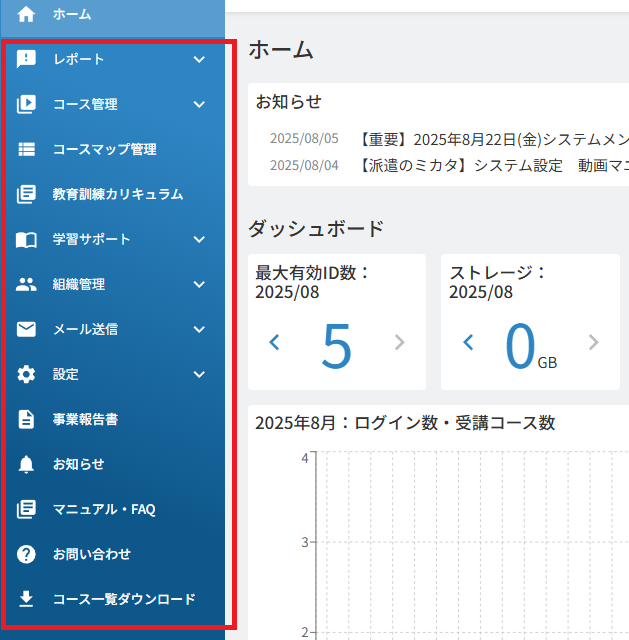Image resolution: width=629 pixels, height=640 pixels.
Task: Click the 学習サポート open book icon
Action: 26,240
